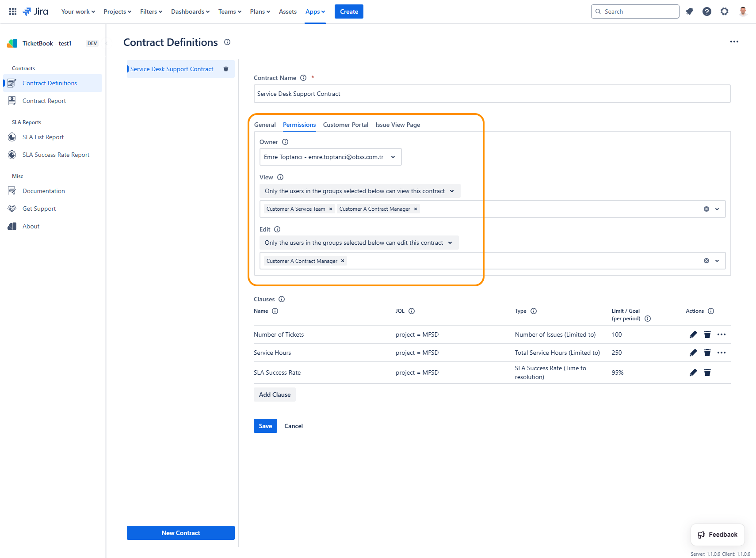The height and width of the screenshot is (558, 756).
Task: Click the notifications bell icon
Action: pos(689,11)
